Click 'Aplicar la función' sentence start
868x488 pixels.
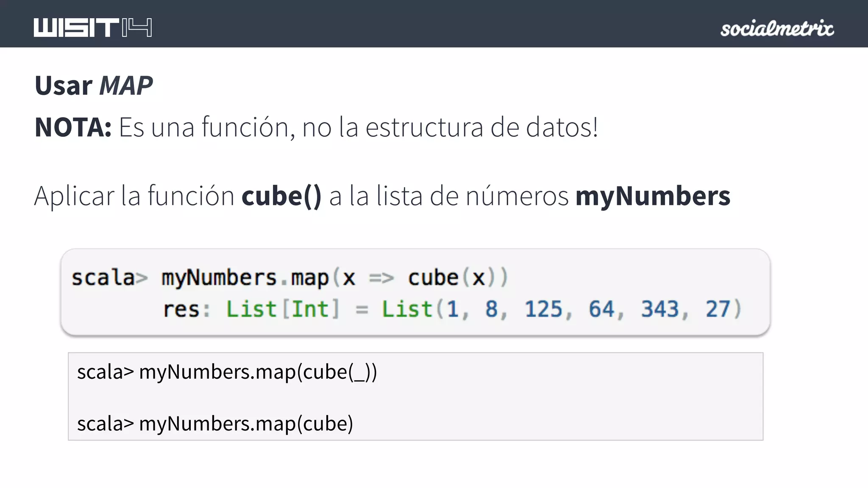pyautogui.click(x=134, y=197)
